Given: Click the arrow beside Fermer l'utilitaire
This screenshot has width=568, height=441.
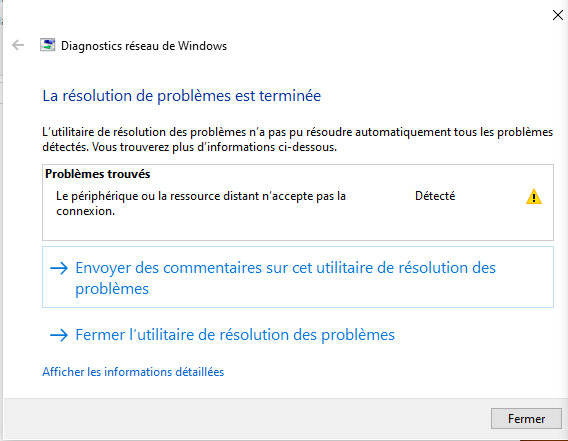Looking at the screenshot, I should 59,335.
